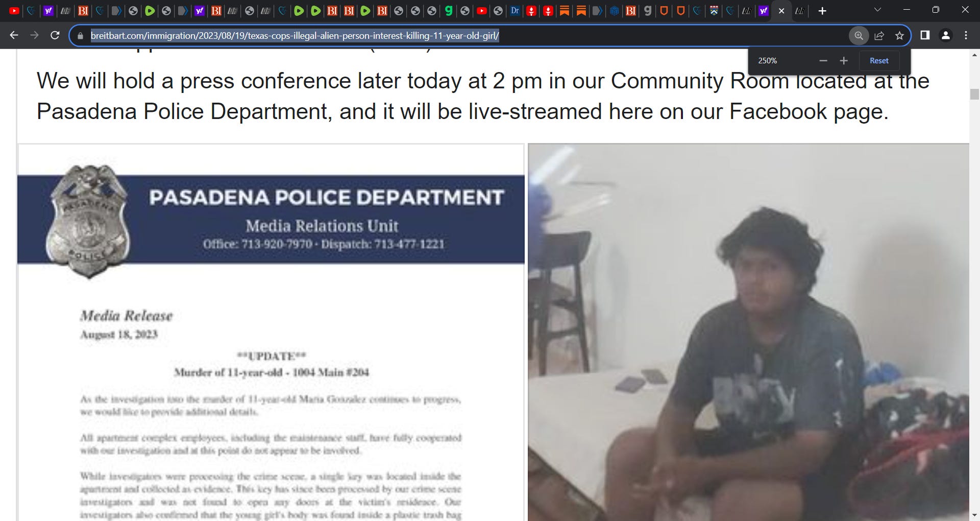Click the browser back arrow
Image resolution: width=980 pixels, height=521 pixels.
coord(14,35)
